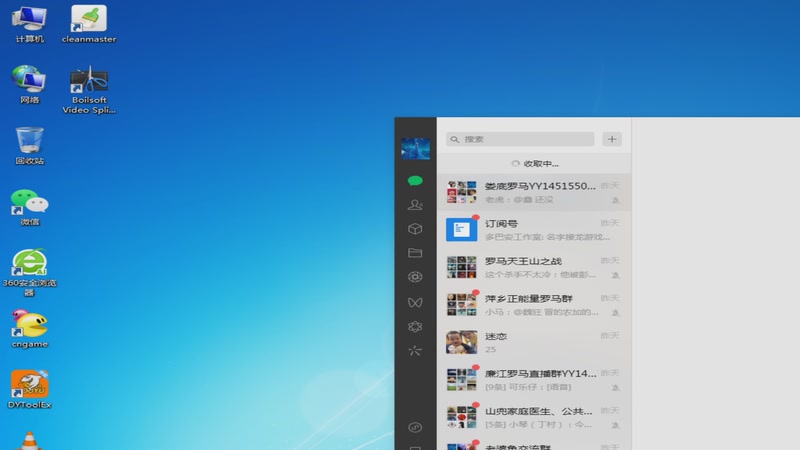The image size is (800, 450).
Task: Open the Favorites cube icon
Action: point(415,229)
